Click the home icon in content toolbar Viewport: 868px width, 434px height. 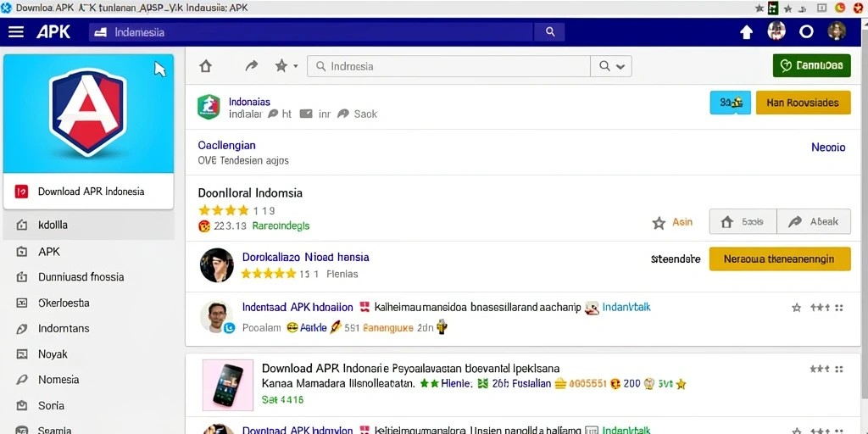click(205, 66)
